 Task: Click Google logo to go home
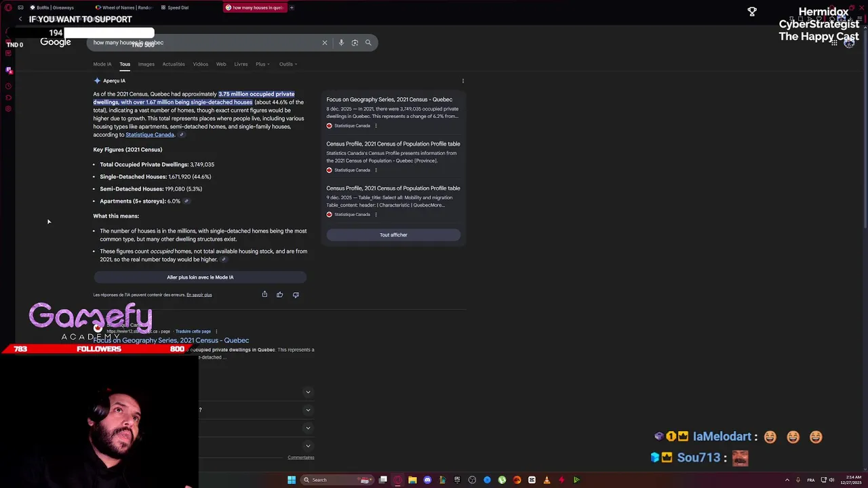pyautogui.click(x=56, y=42)
